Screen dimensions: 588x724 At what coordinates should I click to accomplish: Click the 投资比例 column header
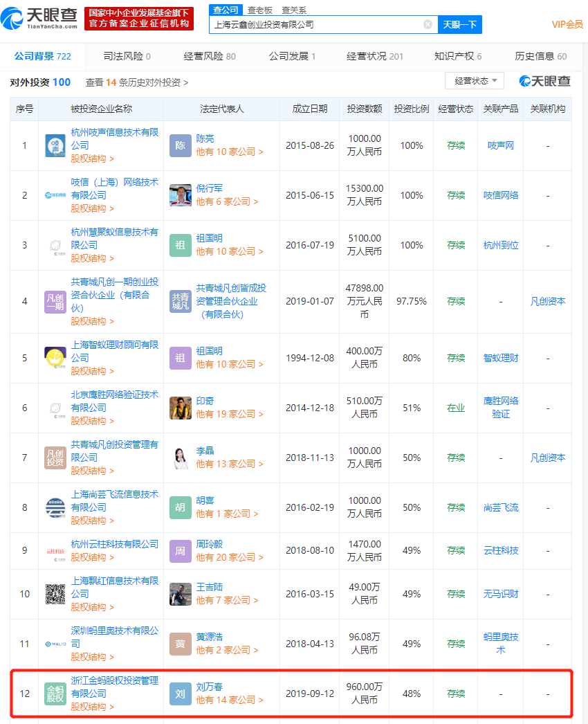[411, 109]
